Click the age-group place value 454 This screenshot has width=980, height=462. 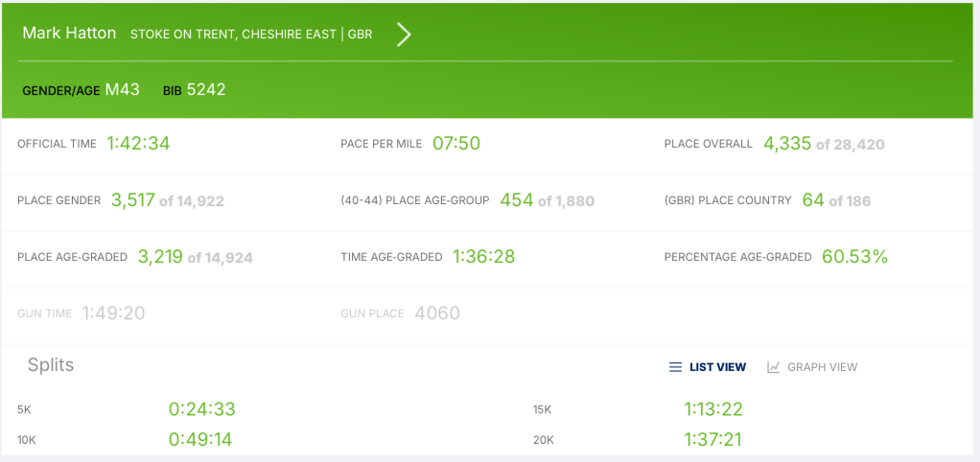[x=516, y=200]
